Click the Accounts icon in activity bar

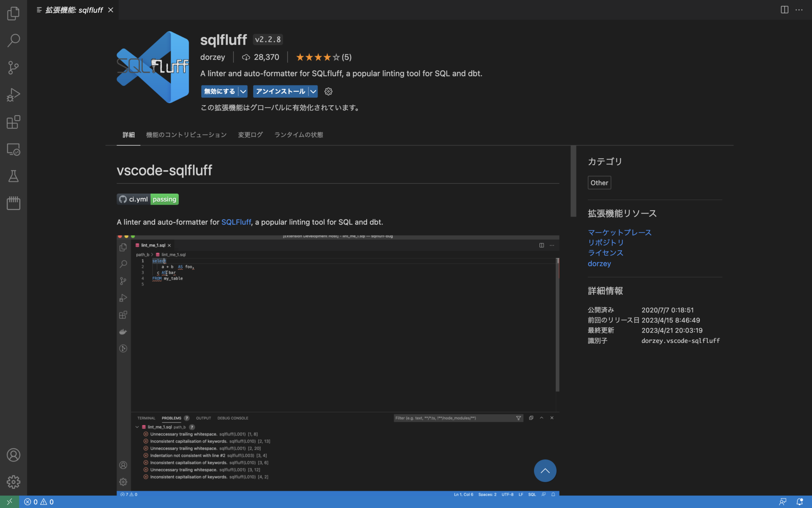(13, 455)
